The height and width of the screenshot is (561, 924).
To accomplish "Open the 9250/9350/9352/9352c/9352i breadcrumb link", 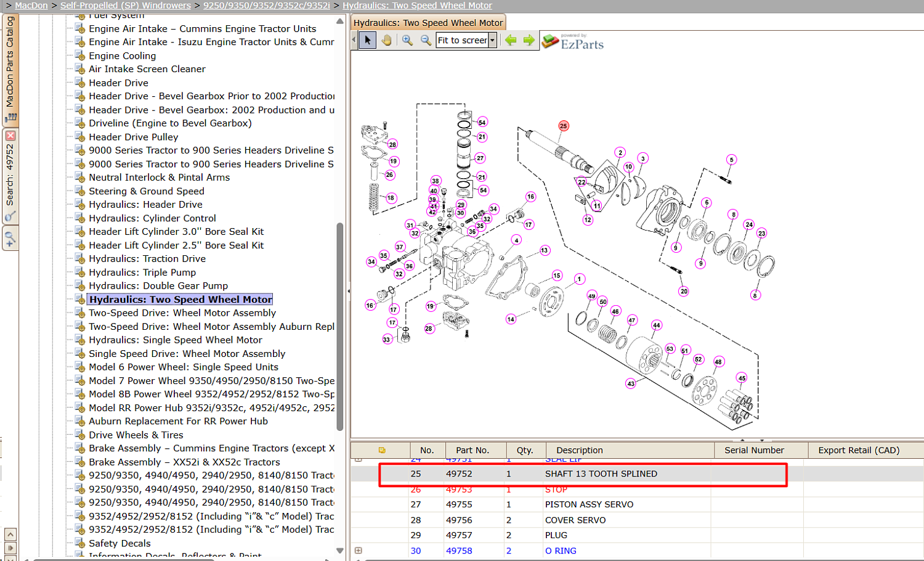I will [x=267, y=6].
